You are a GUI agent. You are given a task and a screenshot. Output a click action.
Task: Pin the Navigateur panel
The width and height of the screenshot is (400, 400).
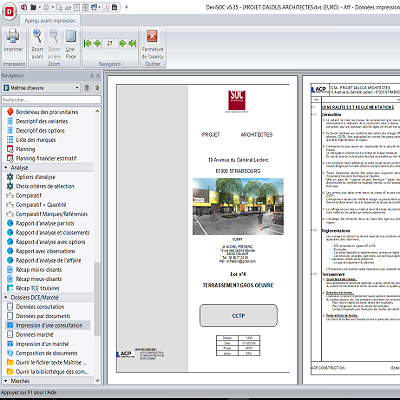click(x=92, y=76)
